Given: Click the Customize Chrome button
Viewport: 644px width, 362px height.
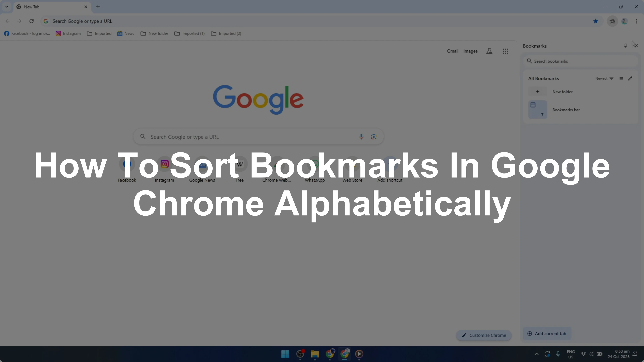Looking at the screenshot, I should pyautogui.click(x=484, y=335).
